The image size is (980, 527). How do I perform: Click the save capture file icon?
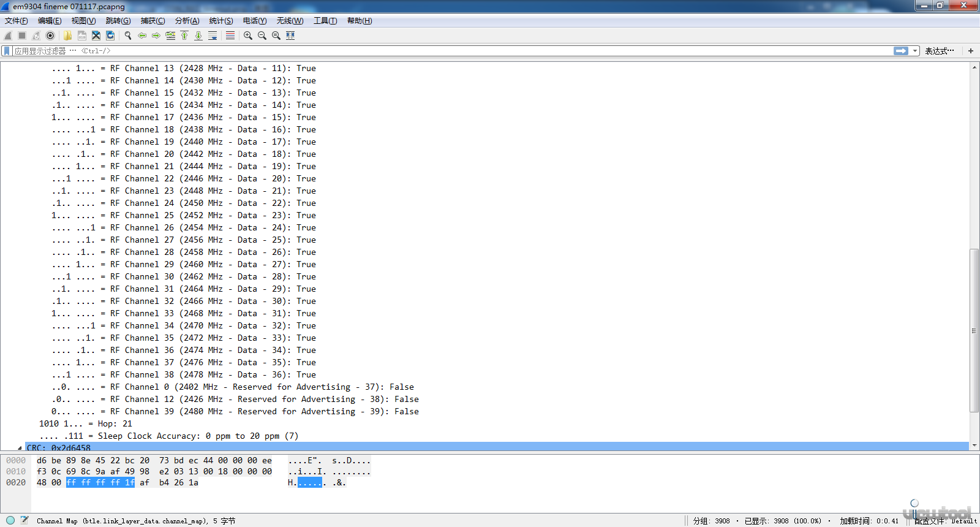[81, 36]
